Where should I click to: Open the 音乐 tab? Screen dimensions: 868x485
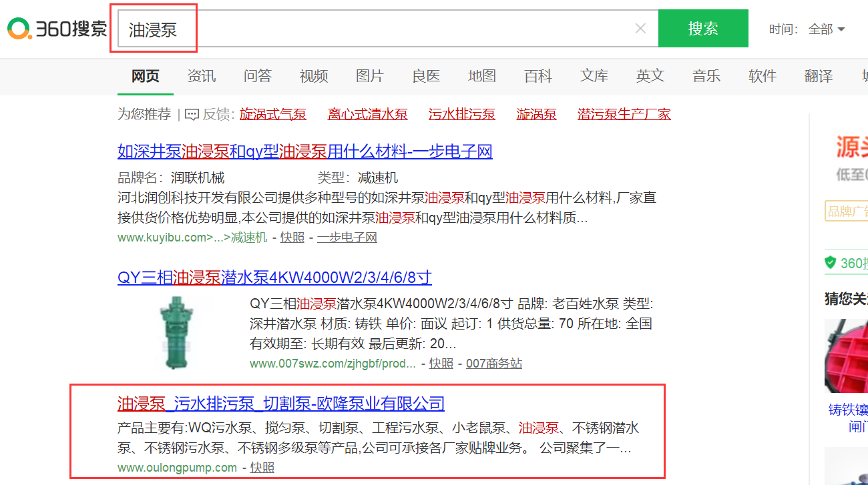(706, 76)
